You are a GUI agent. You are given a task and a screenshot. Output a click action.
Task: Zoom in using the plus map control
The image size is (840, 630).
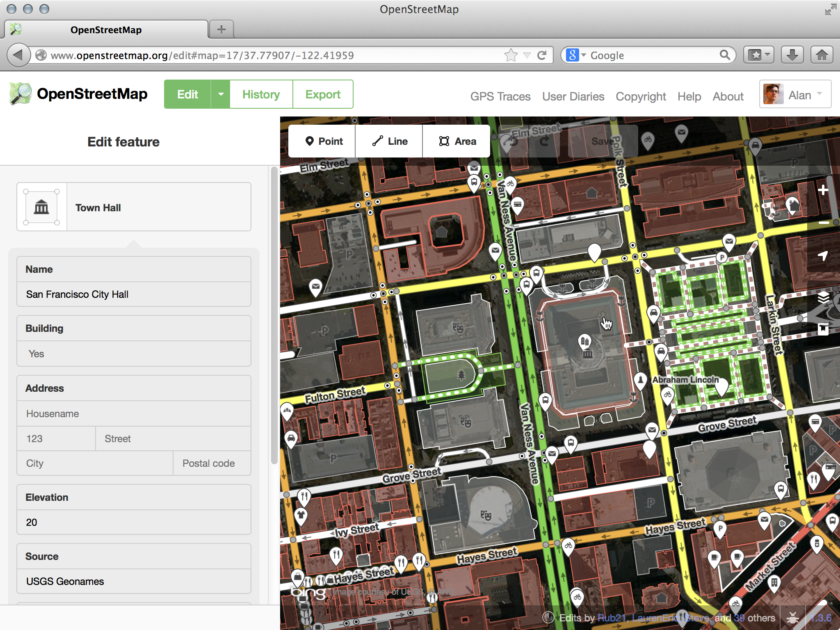click(x=823, y=190)
